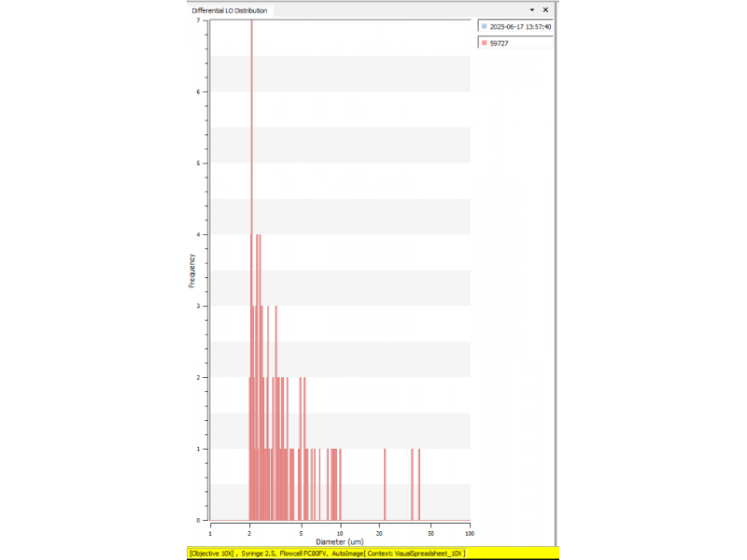
Task: Click the y-axis tick label 4
Action: [x=198, y=235]
